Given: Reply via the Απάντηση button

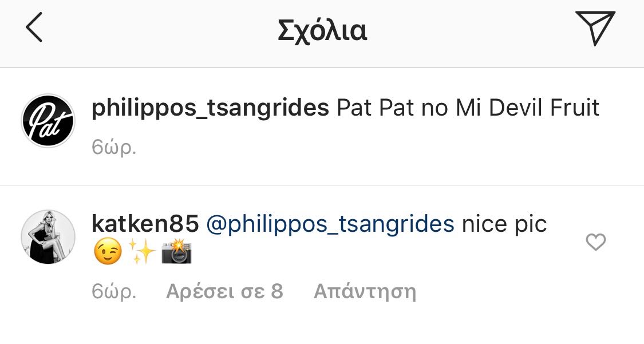Looking at the screenshot, I should tap(365, 292).
